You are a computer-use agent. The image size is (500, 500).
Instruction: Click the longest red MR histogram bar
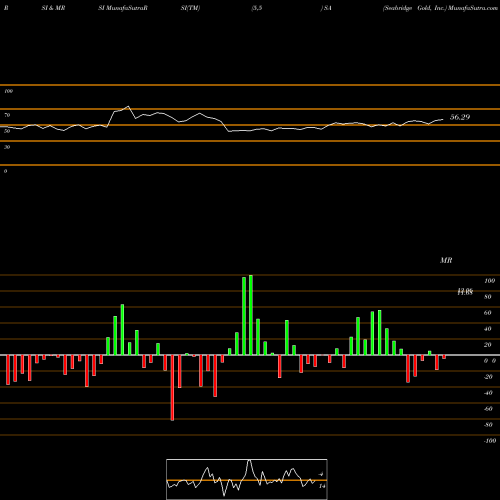click(172, 388)
